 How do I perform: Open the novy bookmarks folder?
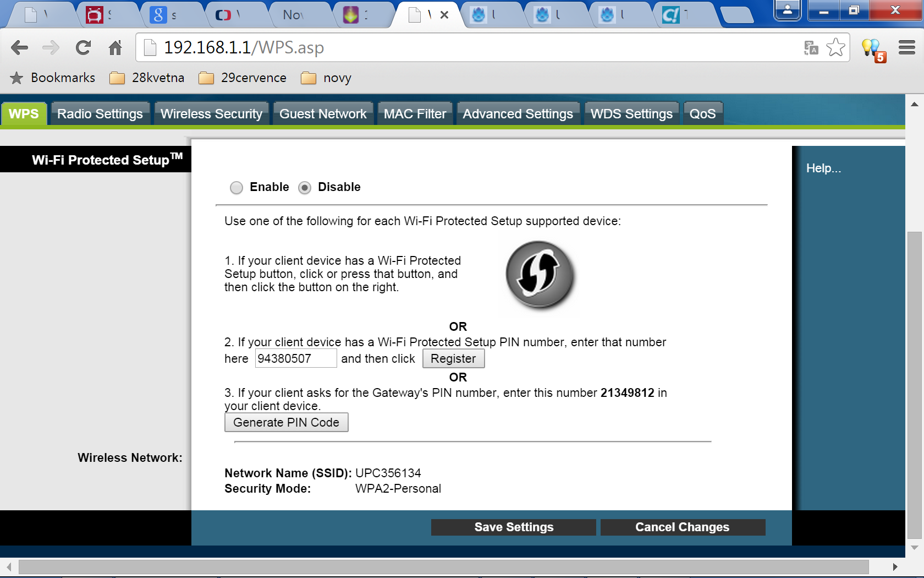click(x=326, y=78)
